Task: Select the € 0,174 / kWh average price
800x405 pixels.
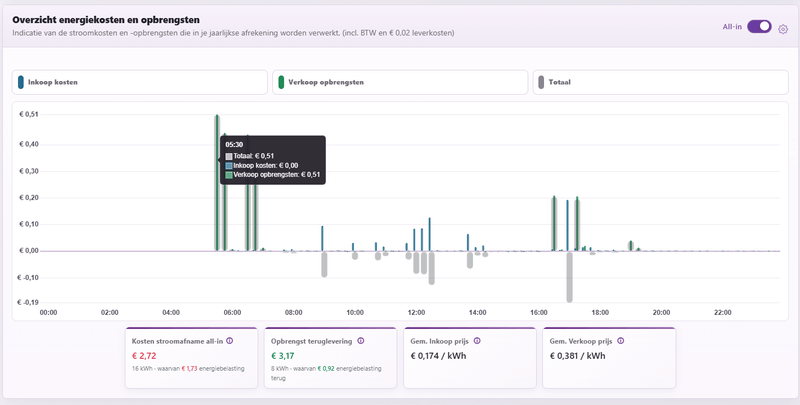Action: click(x=438, y=356)
